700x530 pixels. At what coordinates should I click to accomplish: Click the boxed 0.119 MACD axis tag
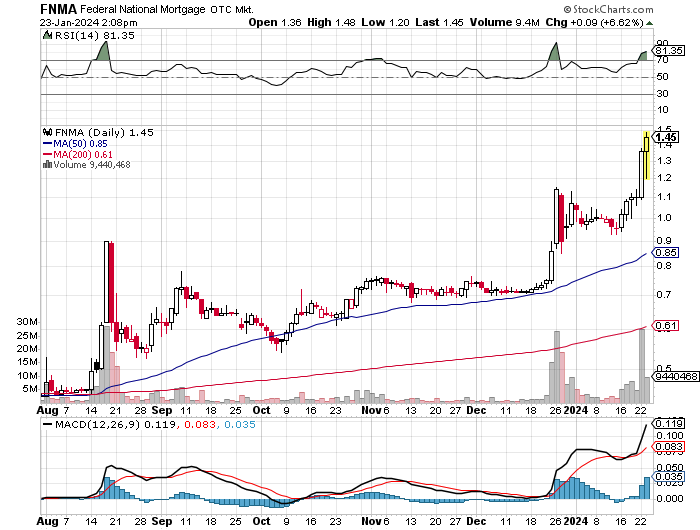click(x=668, y=423)
